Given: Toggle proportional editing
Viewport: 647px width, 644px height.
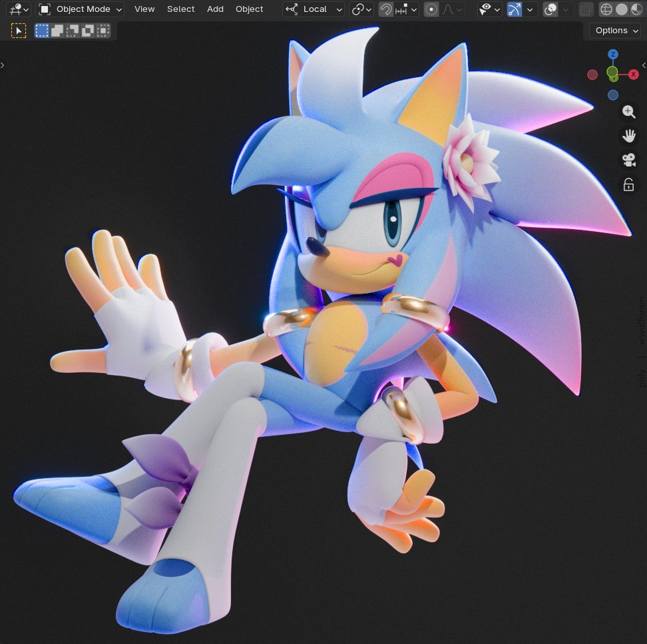Looking at the screenshot, I should coord(431,9).
